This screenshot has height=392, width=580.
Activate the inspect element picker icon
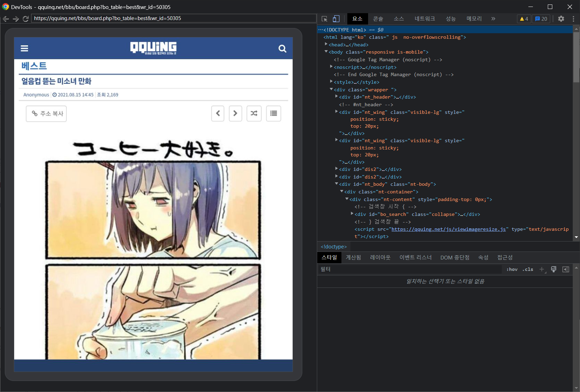coord(324,19)
